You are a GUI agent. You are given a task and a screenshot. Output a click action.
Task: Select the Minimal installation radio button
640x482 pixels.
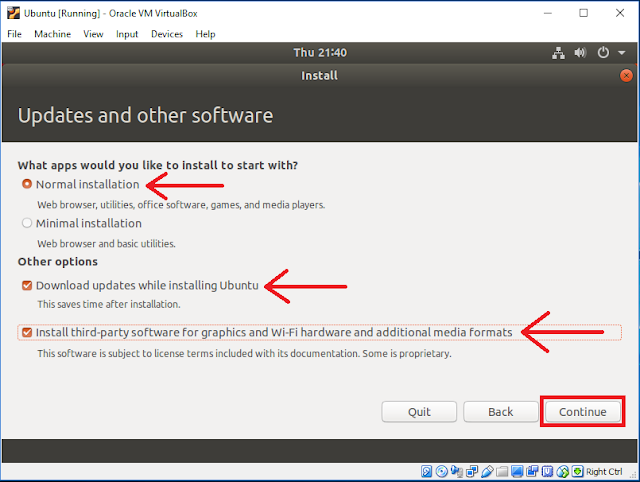coord(27,223)
